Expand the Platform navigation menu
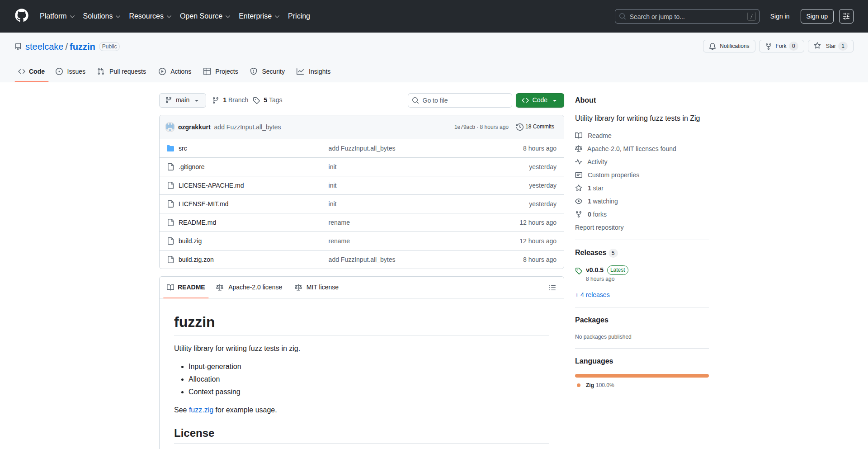 [57, 16]
